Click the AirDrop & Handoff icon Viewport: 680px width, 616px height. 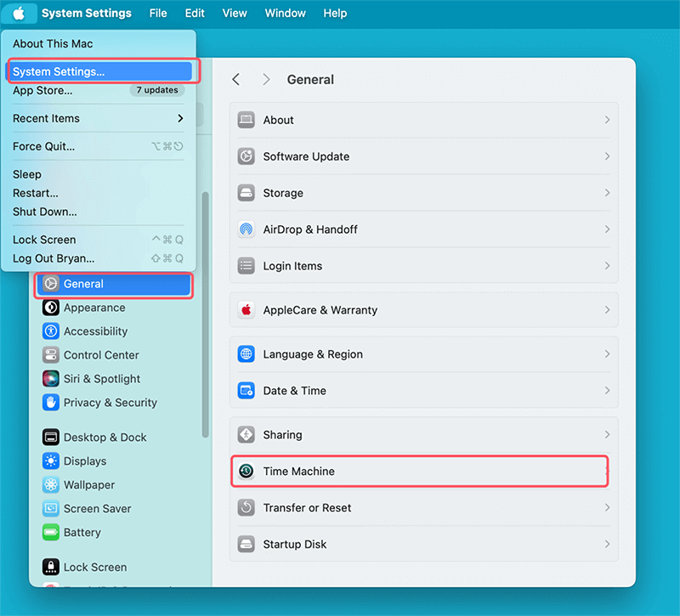click(246, 229)
